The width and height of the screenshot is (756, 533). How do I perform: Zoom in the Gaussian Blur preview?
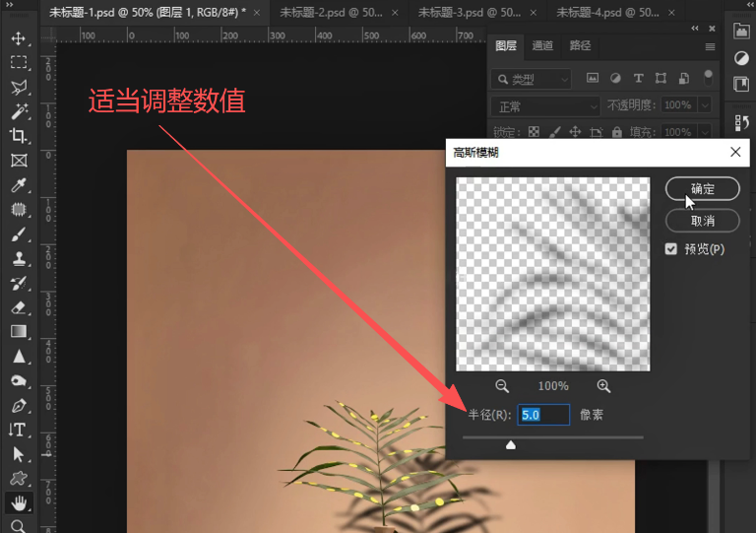click(x=603, y=386)
